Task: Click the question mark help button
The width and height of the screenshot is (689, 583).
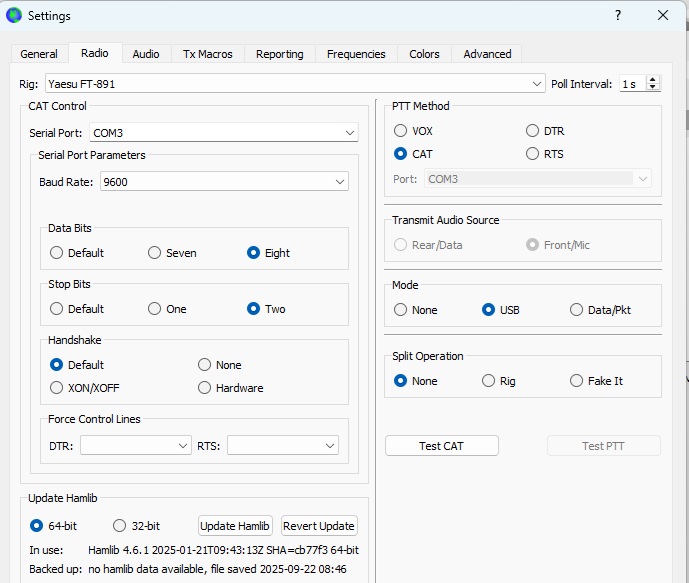Action: (x=617, y=15)
